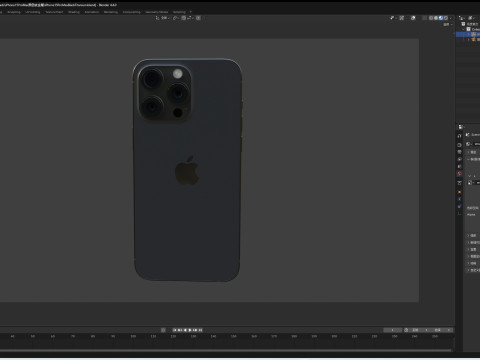Open the UV Editing workspace tab
This screenshot has width=480, height=360.
33,12
